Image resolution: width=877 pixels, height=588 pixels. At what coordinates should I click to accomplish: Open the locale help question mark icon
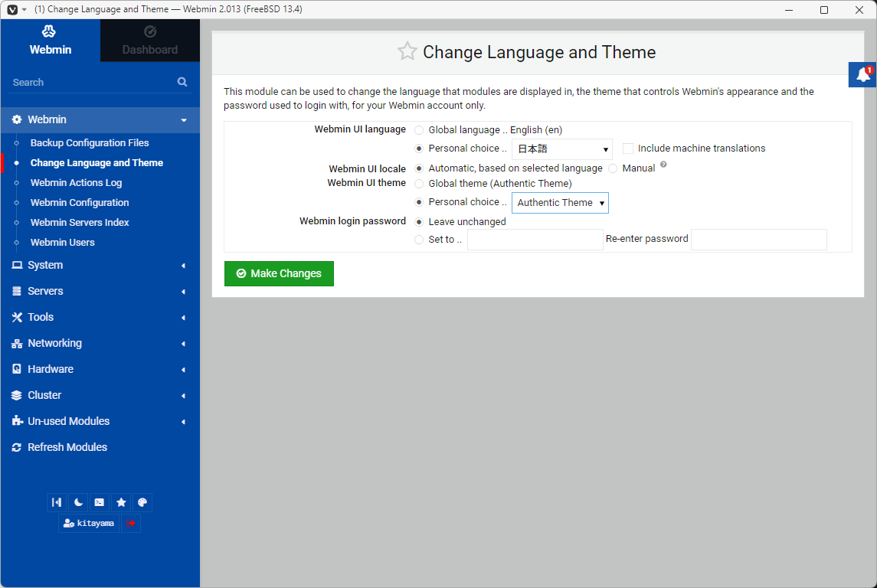coord(663,165)
